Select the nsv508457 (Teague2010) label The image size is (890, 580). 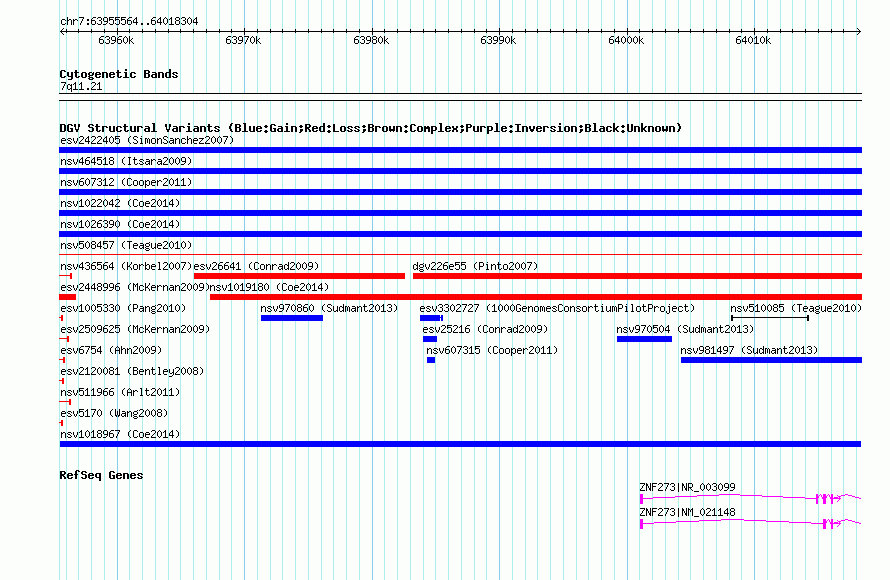[x=126, y=245]
